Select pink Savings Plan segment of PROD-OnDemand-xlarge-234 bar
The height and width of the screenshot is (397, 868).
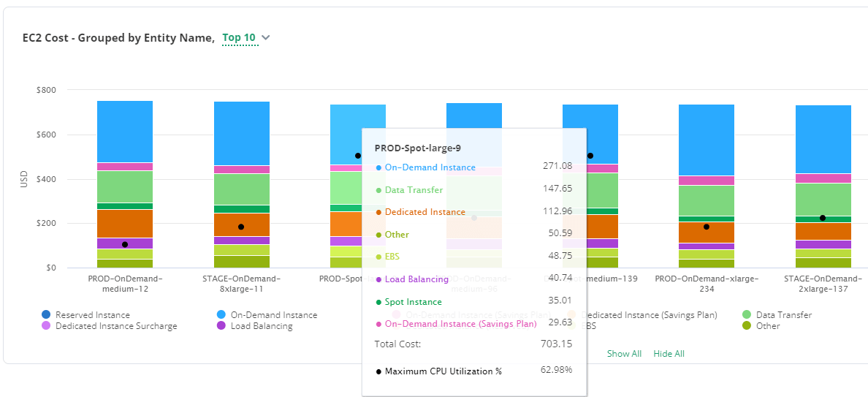[707, 181]
